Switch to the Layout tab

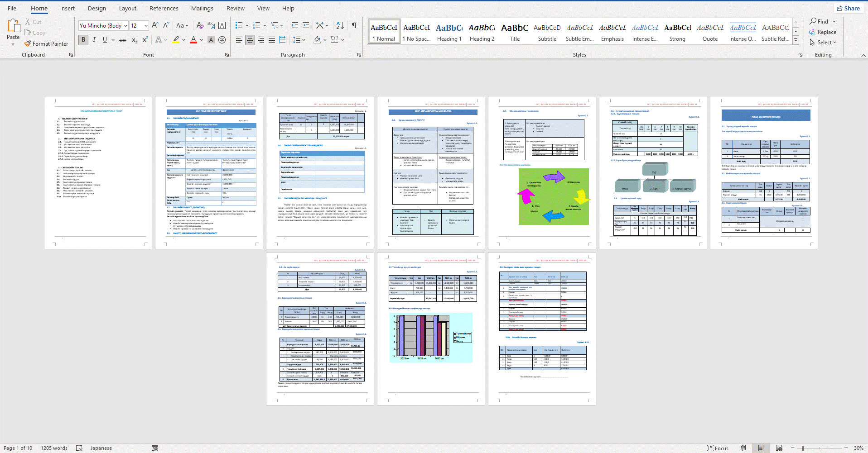127,8
